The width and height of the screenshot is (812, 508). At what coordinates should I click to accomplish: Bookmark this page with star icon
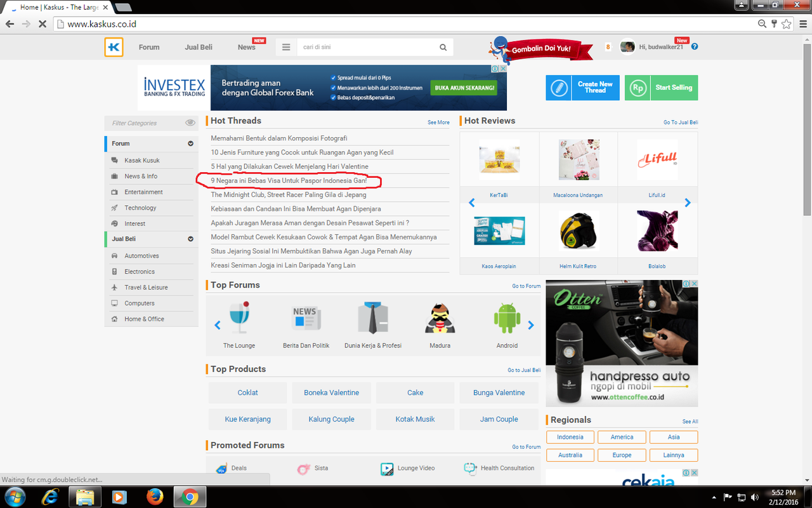point(787,24)
